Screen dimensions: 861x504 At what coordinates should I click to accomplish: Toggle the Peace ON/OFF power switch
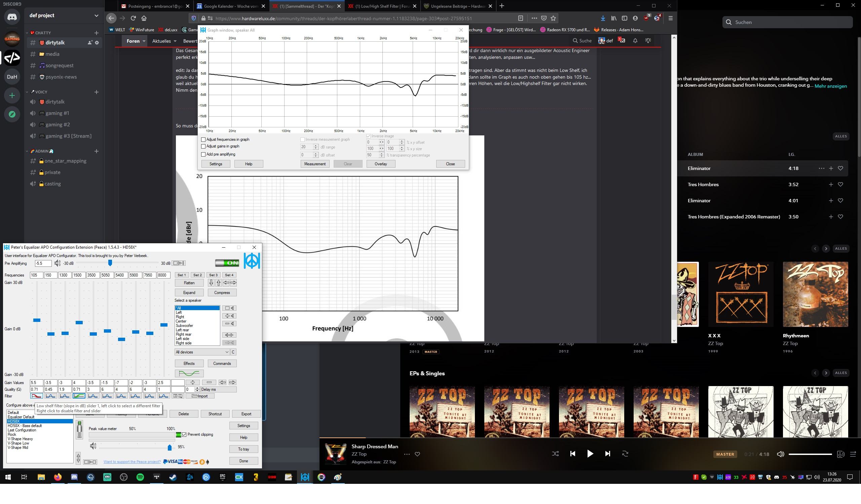click(227, 263)
